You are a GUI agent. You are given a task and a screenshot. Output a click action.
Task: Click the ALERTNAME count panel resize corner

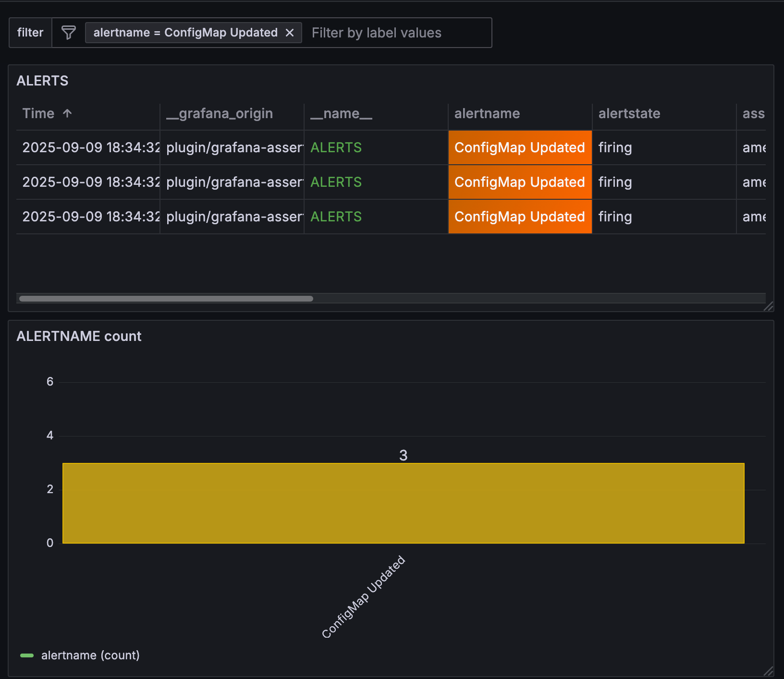[768, 671]
